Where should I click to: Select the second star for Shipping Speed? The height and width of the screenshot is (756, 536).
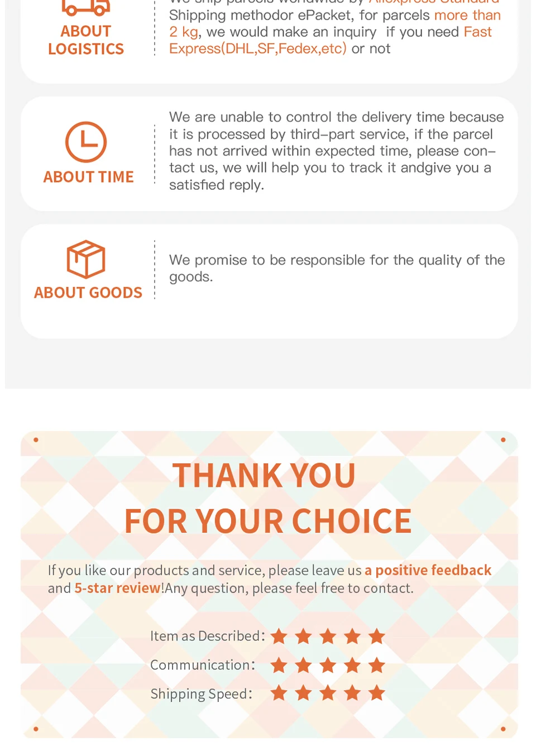pyautogui.click(x=303, y=693)
